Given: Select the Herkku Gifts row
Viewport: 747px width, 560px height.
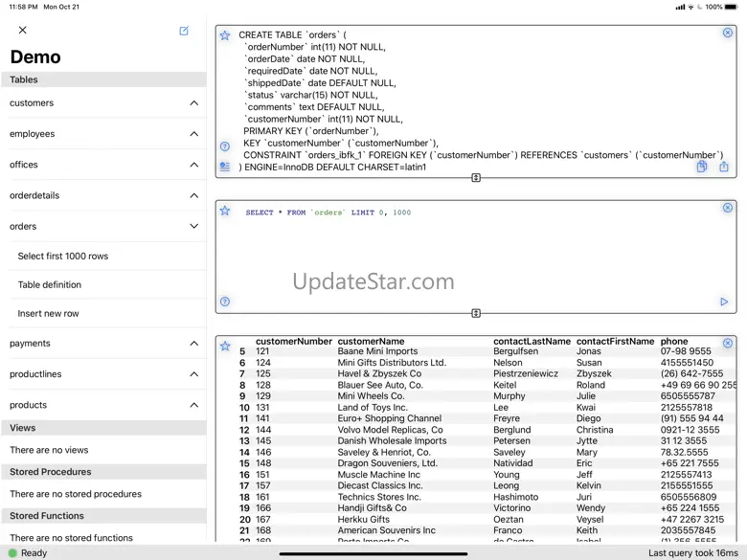Looking at the screenshot, I should click(486, 519).
